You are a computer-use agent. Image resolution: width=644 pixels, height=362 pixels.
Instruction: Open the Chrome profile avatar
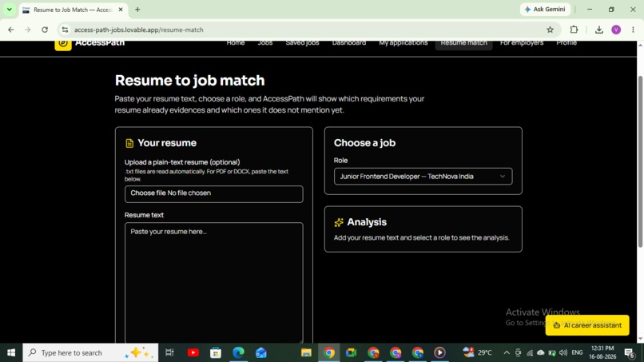pyautogui.click(x=616, y=30)
